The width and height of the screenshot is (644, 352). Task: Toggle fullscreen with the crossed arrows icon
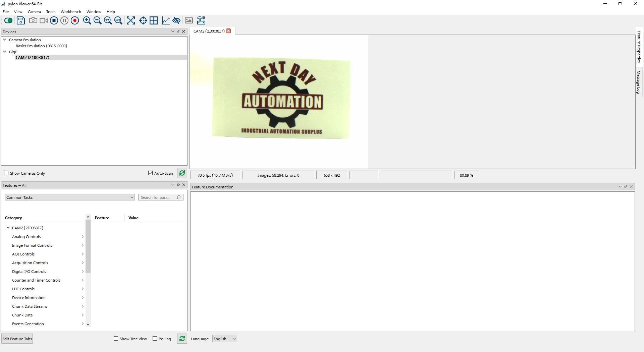click(131, 20)
